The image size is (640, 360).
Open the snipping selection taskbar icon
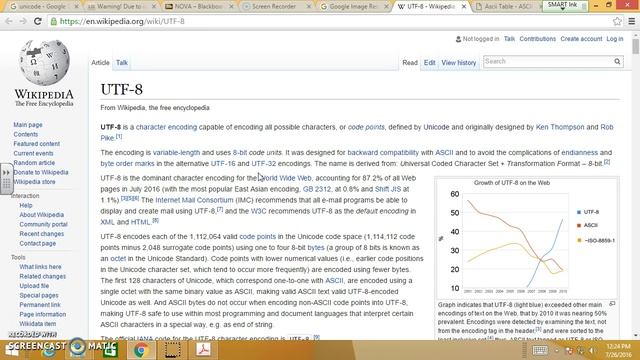pyautogui.click(x=172, y=350)
